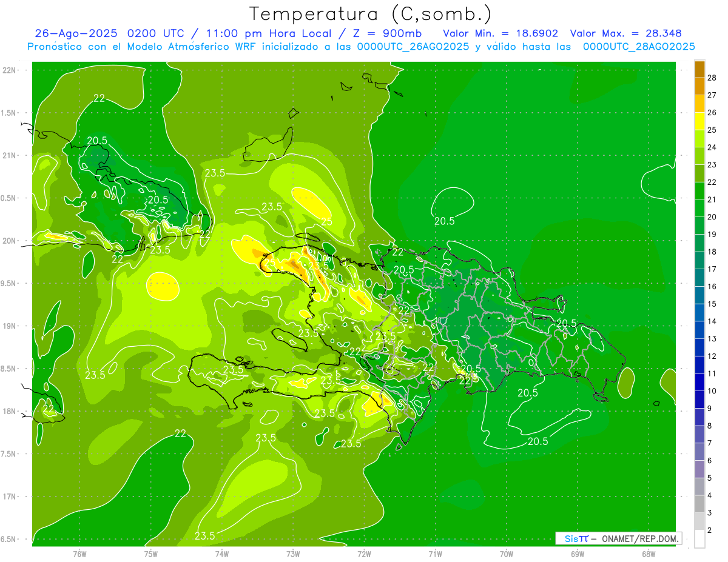
Task: Pick the legend color band between 27 and 28
Action: coord(699,86)
